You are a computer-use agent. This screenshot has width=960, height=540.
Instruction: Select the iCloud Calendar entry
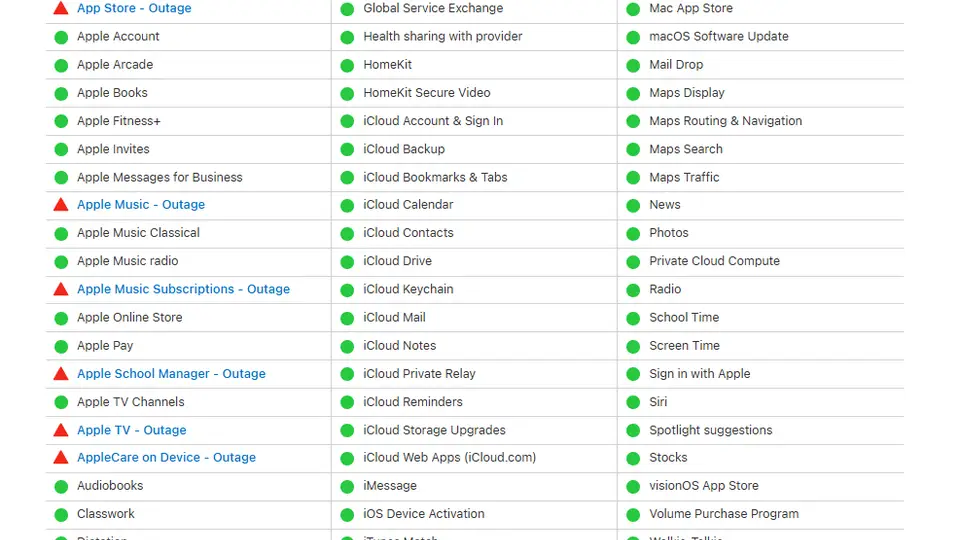point(408,204)
